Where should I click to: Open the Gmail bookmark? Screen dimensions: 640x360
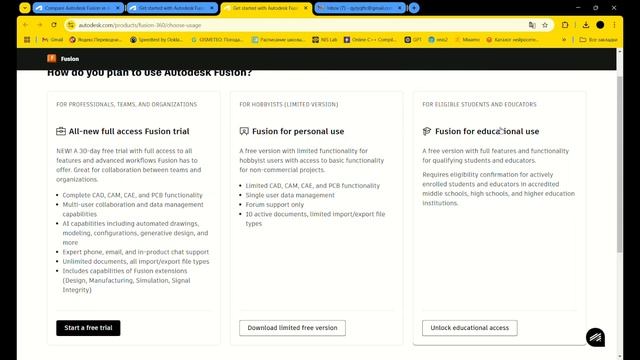click(x=53, y=40)
